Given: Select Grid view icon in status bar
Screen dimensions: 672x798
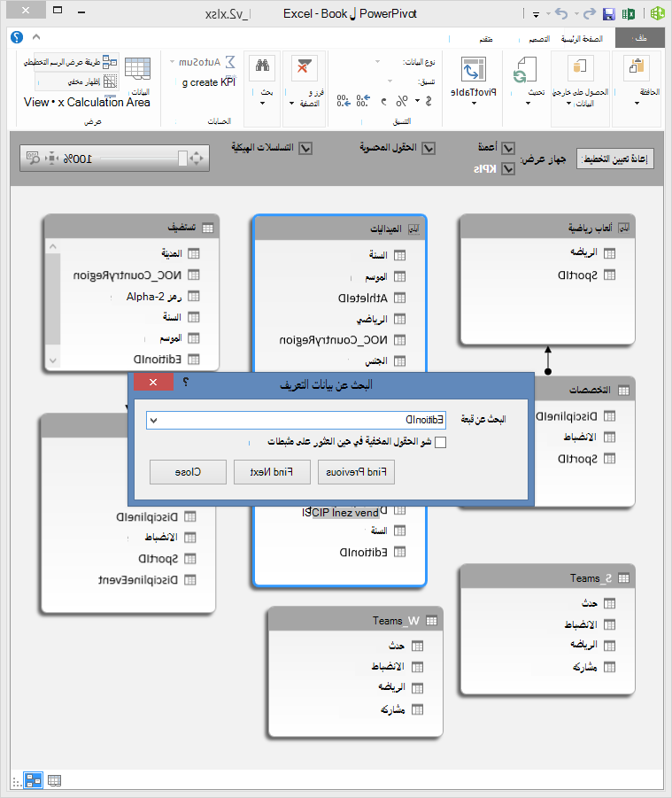Looking at the screenshot, I should [54, 780].
